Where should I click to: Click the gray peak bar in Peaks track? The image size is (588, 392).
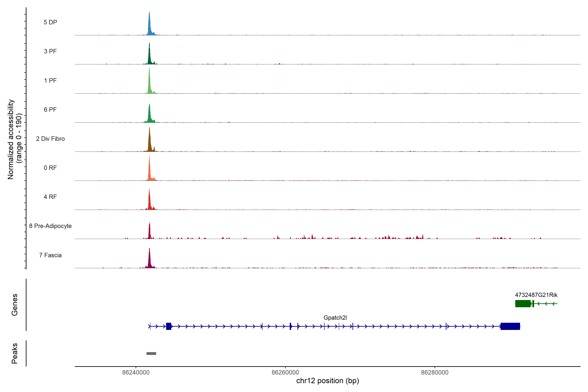click(x=151, y=353)
